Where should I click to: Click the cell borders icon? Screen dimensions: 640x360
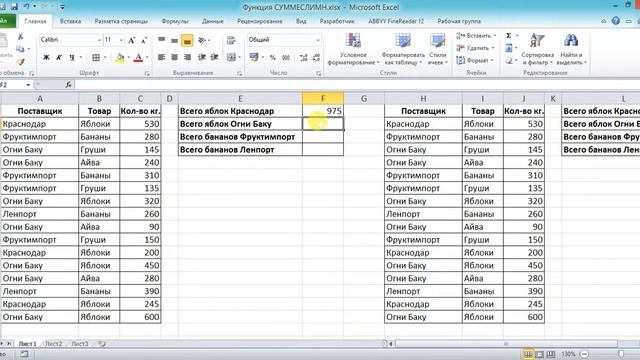click(x=96, y=58)
